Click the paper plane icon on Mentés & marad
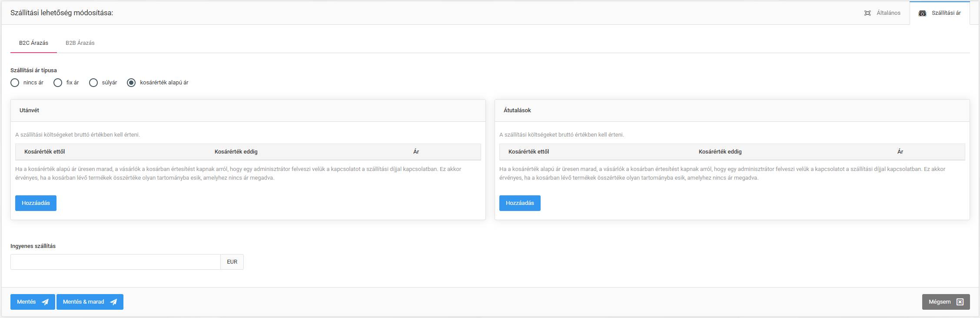The image size is (980, 318). (x=113, y=302)
